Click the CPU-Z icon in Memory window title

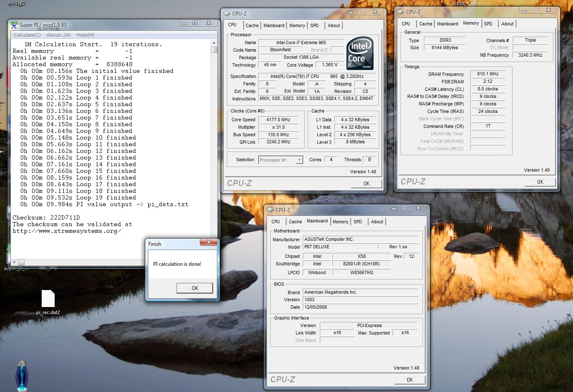pyautogui.click(x=401, y=12)
